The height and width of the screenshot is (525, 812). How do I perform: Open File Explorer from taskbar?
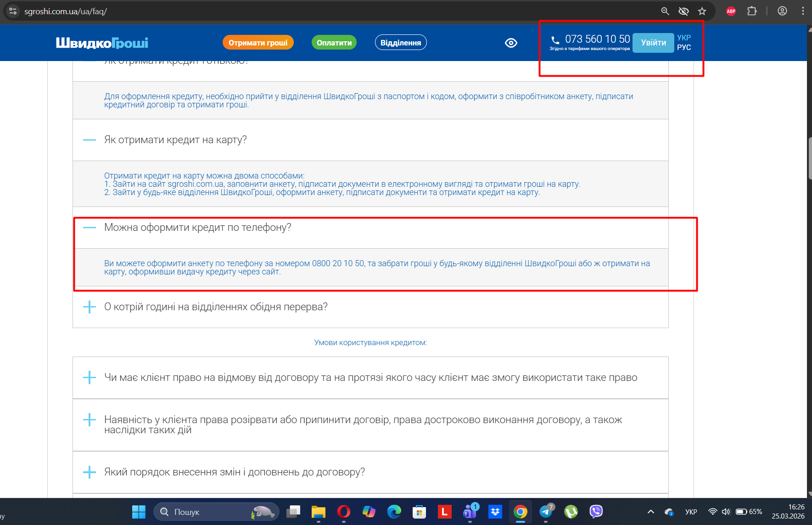coord(319,512)
